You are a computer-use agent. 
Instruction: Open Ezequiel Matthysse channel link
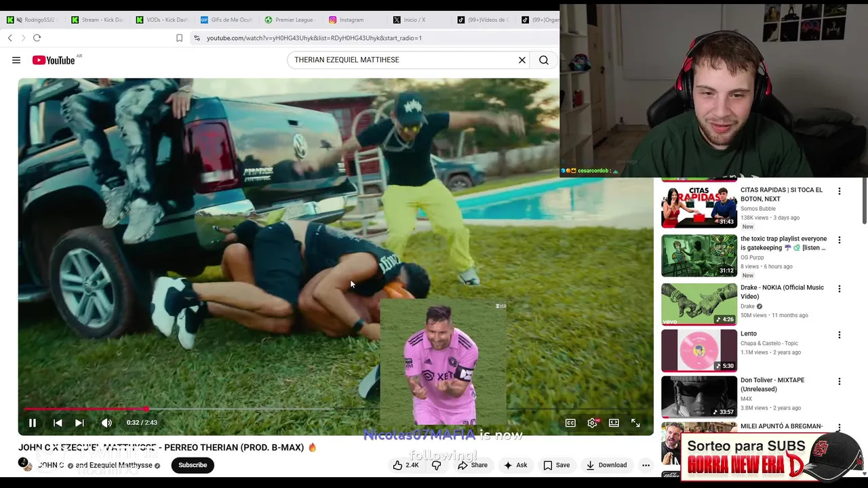click(121, 465)
